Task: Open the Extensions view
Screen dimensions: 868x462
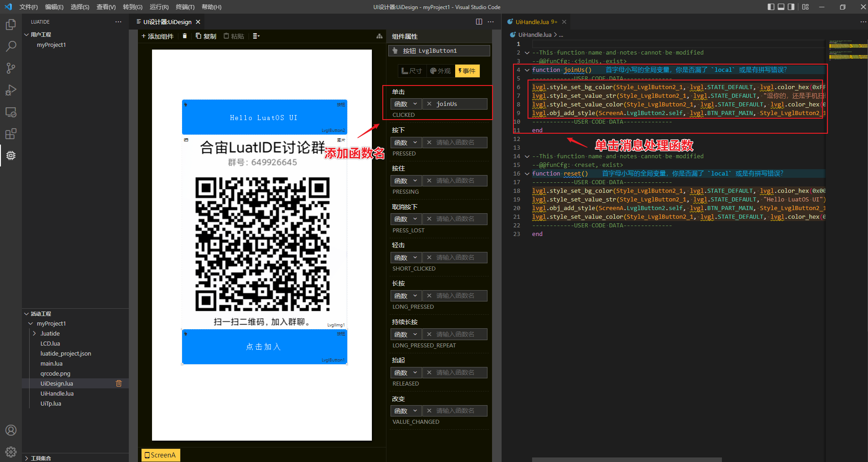Action: pos(11,134)
